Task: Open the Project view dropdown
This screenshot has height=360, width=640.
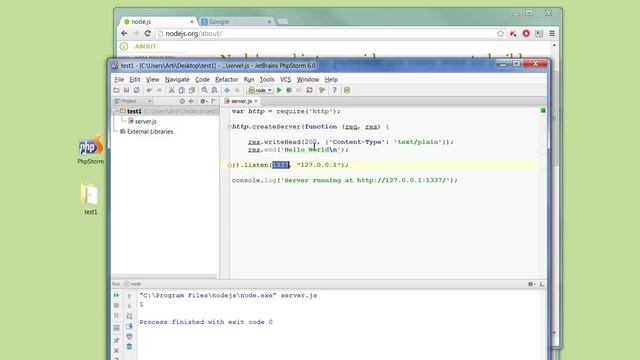Action: 133,101
